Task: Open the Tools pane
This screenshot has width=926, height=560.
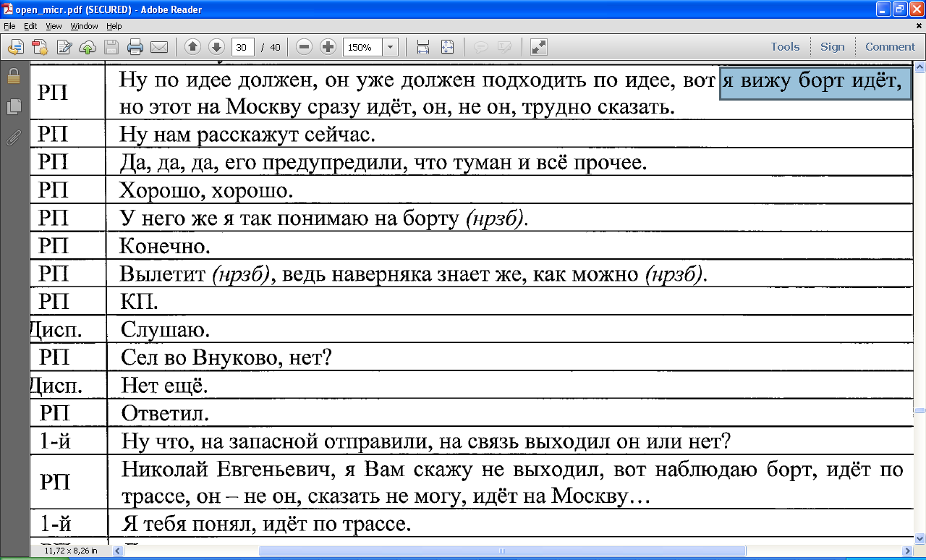Action: coord(785,46)
